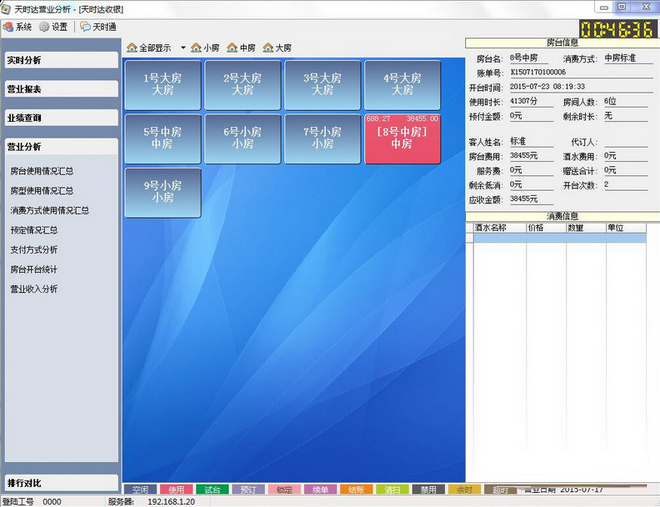Click the house icon for 全部显示
The width and height of the screenshot is (660, 507).
[132, 48]
